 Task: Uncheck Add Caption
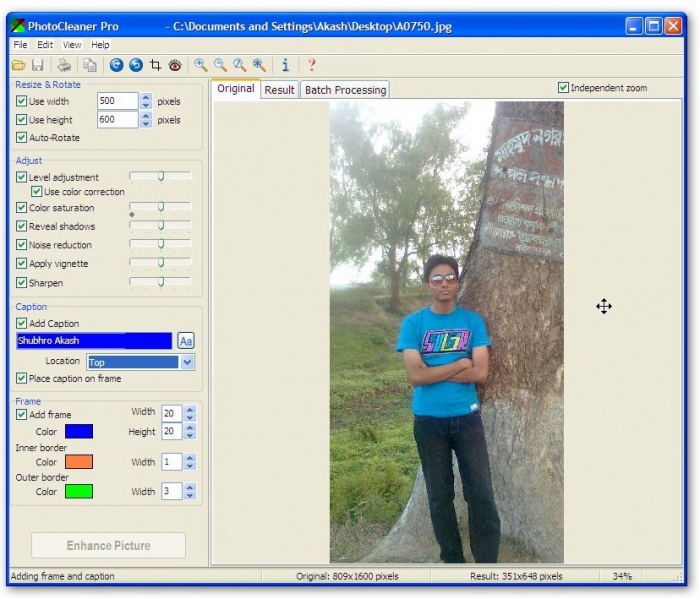click(x=21, y=323)
